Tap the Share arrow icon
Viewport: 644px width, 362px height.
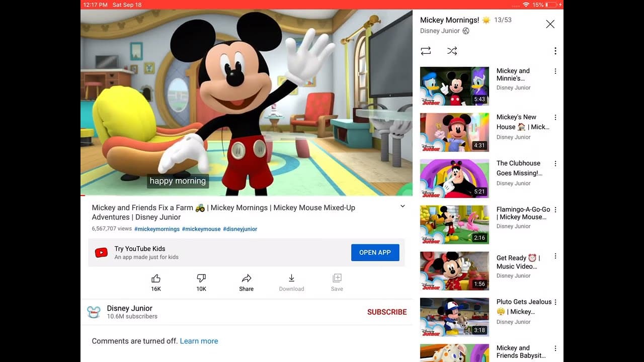(x=247, y=278)
